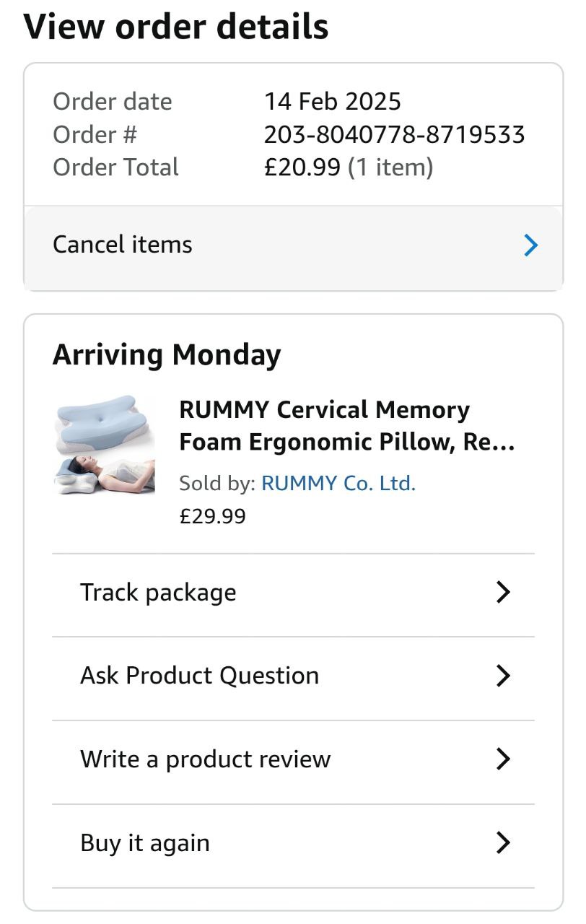Image resolution: width=586 pixels, height=924 pixels.
Task: Select Track package
Action: (158, 593)
